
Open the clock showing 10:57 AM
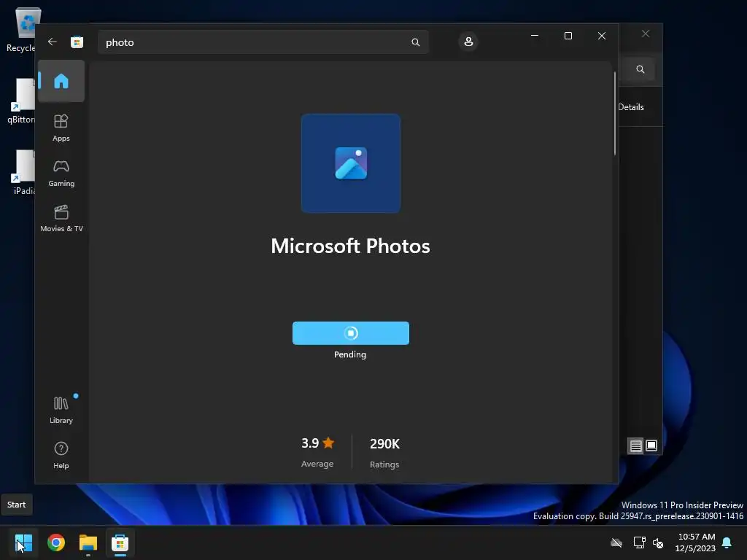[x=695, y=542]
